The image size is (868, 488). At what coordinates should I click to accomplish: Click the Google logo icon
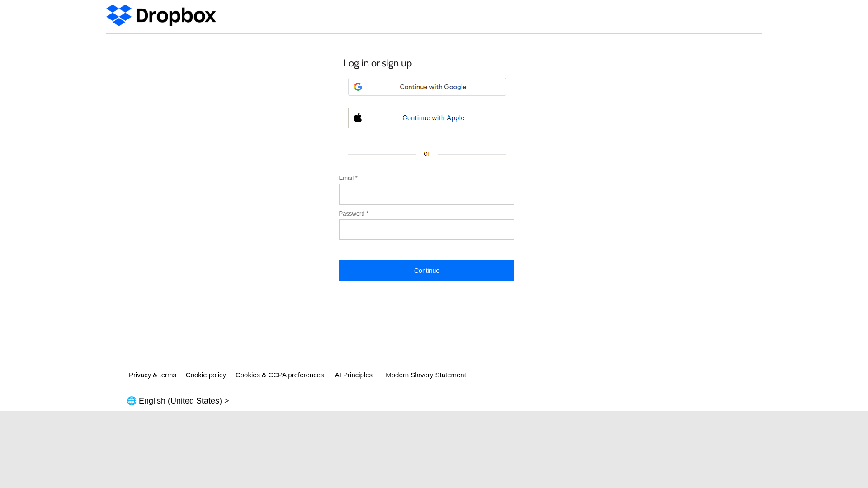(x=358, y=87)
